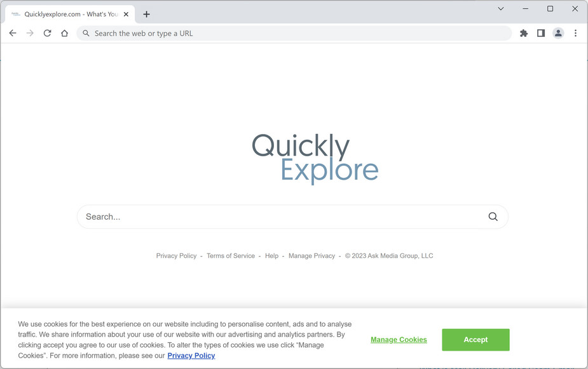This screenshot has width=588, height=369.
Task: Open the Extensions puzzle icon
Action: 524,33
